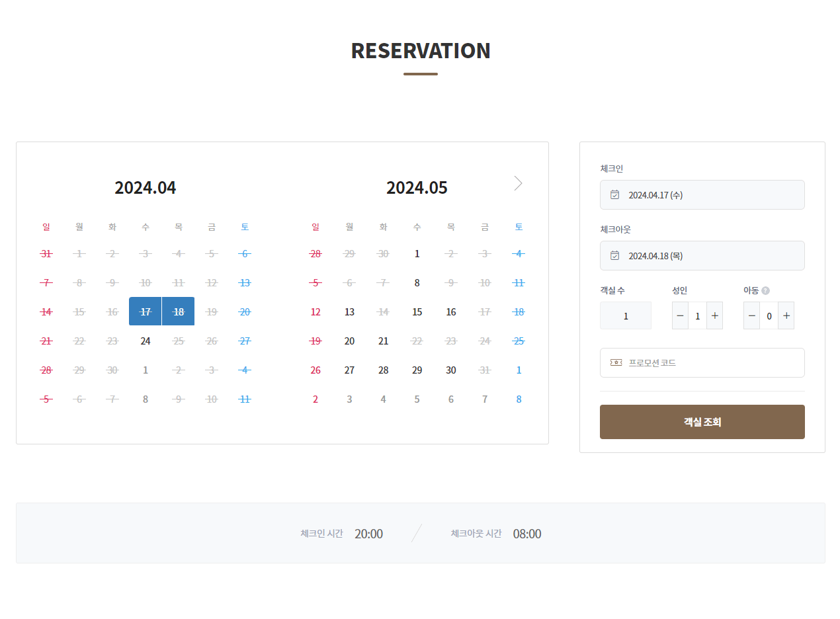Click the room count field

(626, 315)
